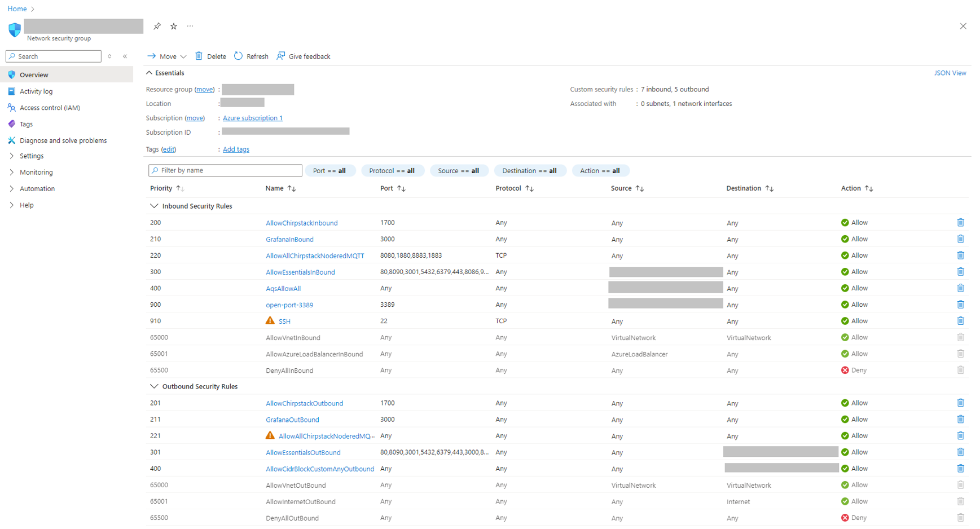Collapse the Inbound Security Rules group
The height and width of the screenshot is (529, 980).
click(x=154, y=206)
